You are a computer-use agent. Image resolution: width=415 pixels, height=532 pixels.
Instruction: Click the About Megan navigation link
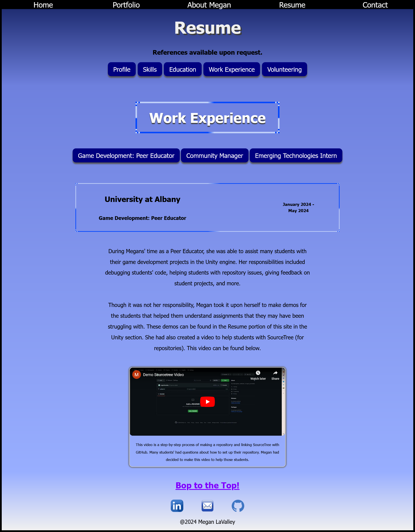(209, 5)
